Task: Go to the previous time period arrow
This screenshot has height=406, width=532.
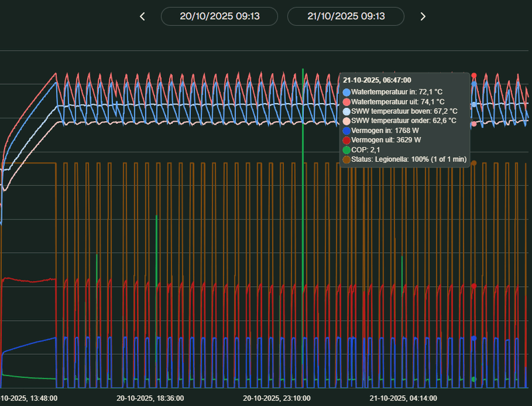Action: pyautogui.click(x=142, y=17)
